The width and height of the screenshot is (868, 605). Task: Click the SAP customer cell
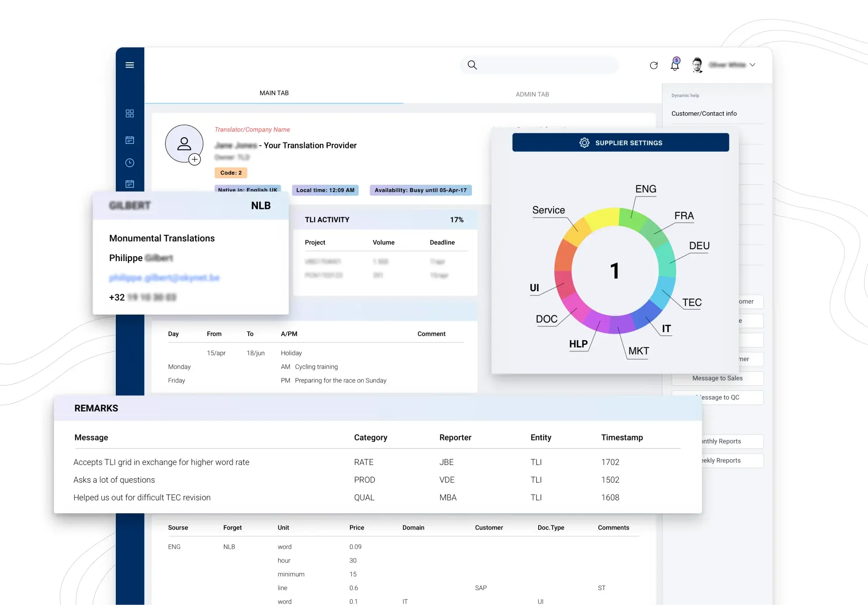[481, 588]
